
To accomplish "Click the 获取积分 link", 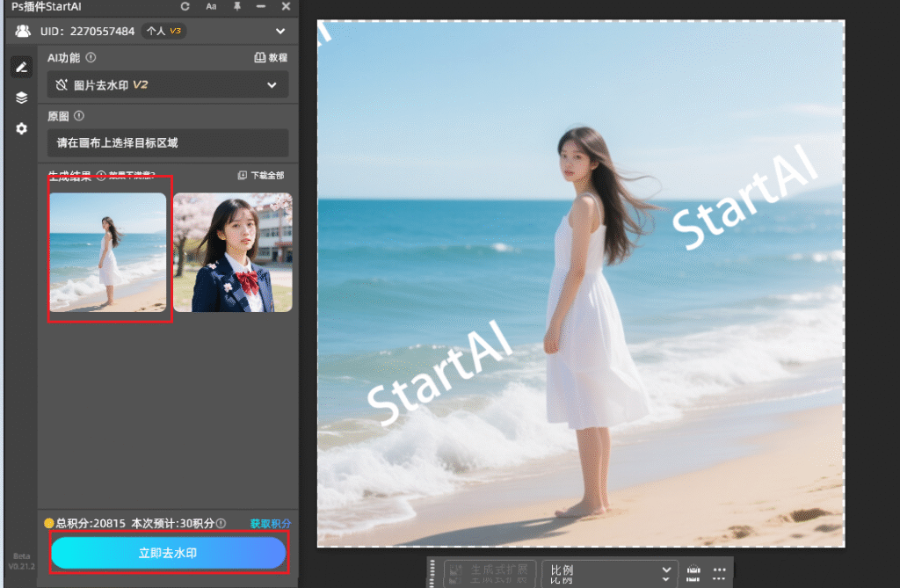I will point(270,523).
